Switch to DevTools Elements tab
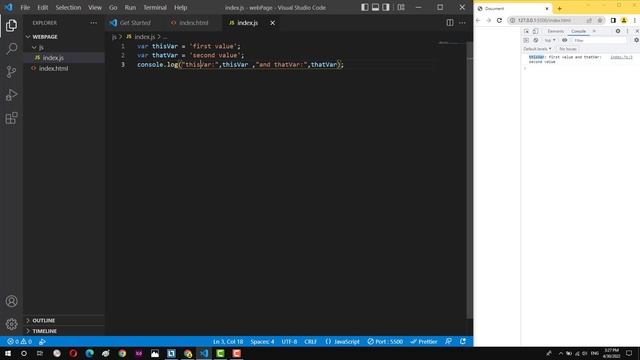 (555, 31)
